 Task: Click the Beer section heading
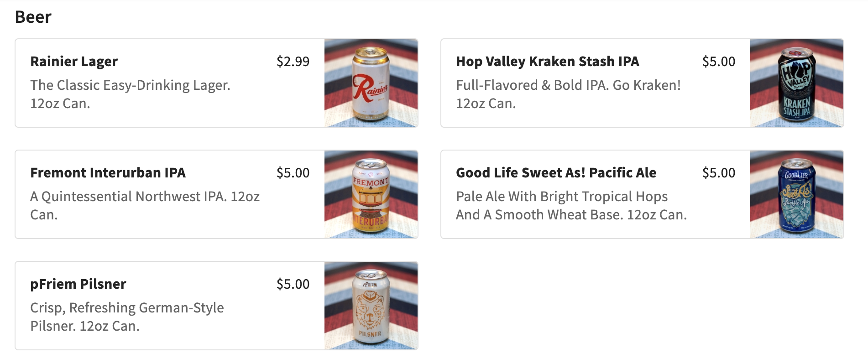coord(33,17)
